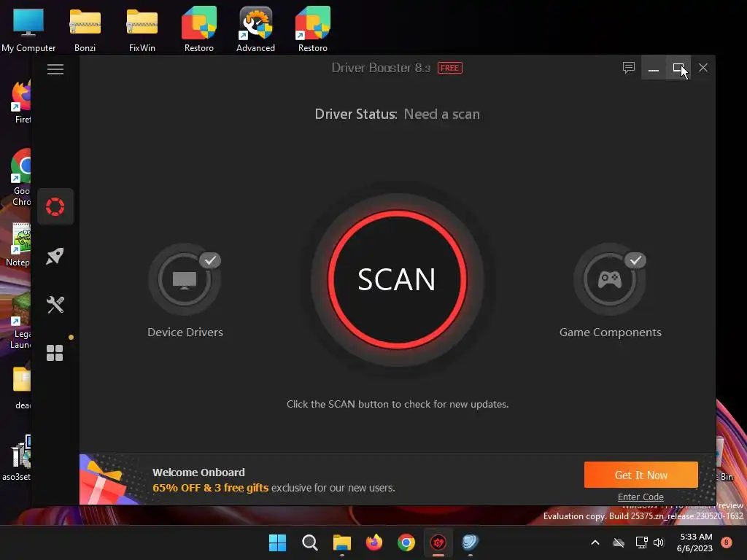The image size is (747, 560).
Task: Open the Action Center grid icon in sidebar
Action: (x=55, y=353)
